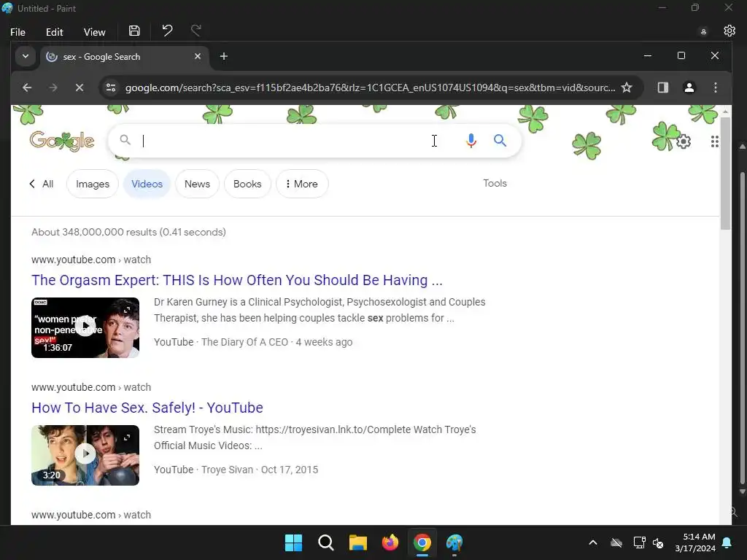Click the Chrome address bar URL
Viewport: 747px width, 560px height.
pos(370,87)
